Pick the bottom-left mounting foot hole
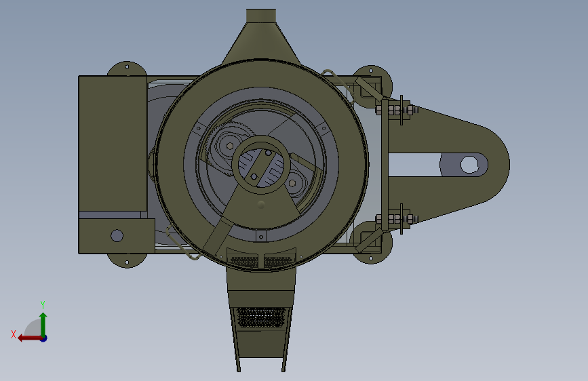This screenshot has height=381, width=588. point(127,262)
